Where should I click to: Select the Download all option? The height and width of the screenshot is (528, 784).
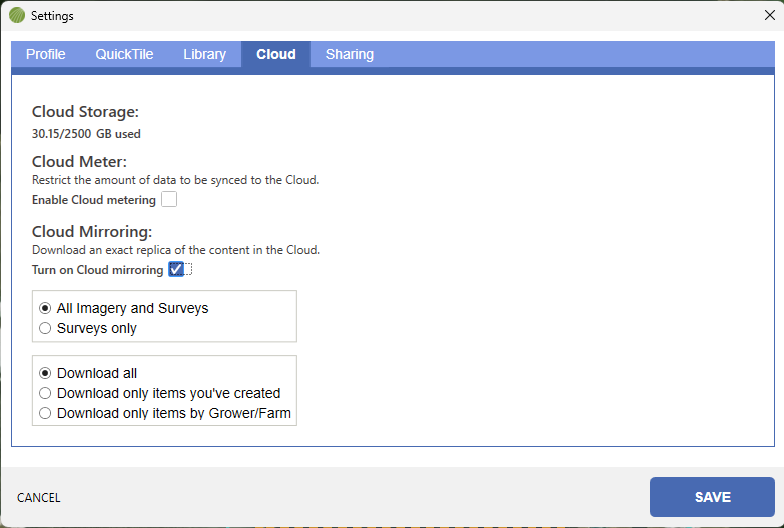click(x=45, y=373)
